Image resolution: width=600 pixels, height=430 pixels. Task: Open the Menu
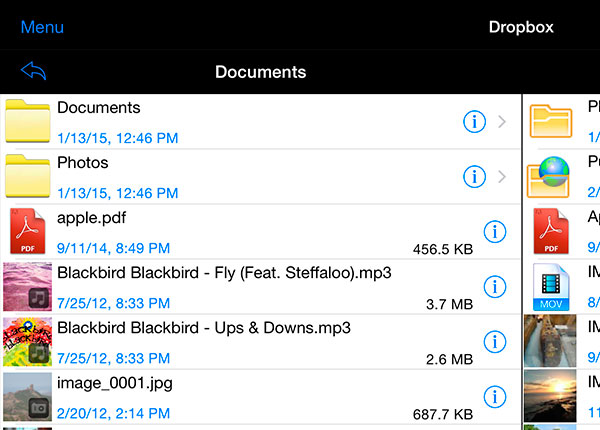pos(42,27)
